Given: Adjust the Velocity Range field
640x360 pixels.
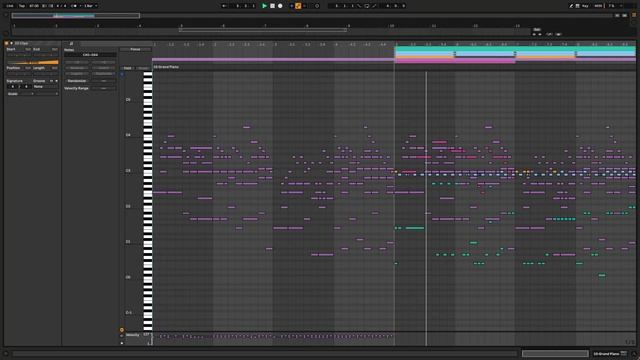Looking at the screenshot, I should click(103, 88).
